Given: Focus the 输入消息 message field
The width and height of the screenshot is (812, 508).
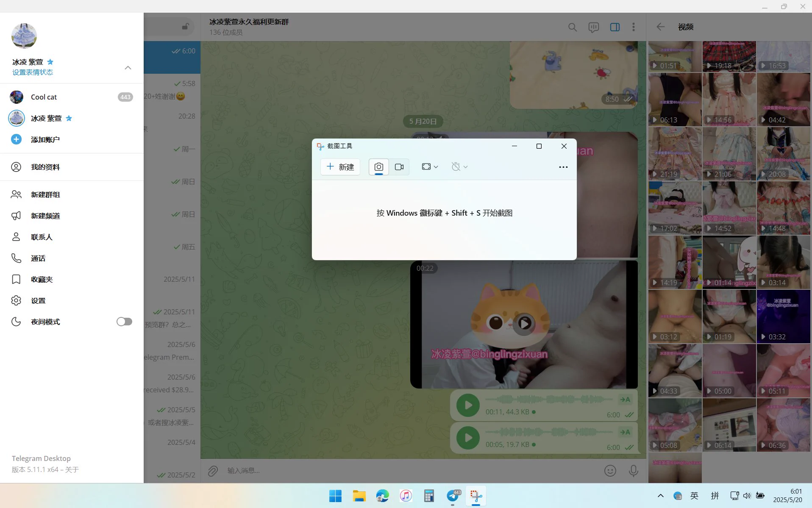Looking at the screenshot, I should [x=411, y=471].
